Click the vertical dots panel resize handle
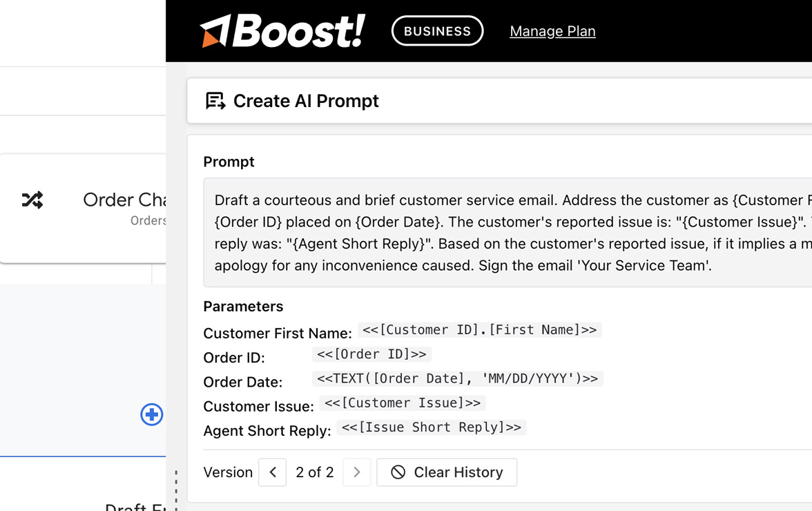Screen dimensions: 812x511 pyautogui.click(x=176, y=490)
